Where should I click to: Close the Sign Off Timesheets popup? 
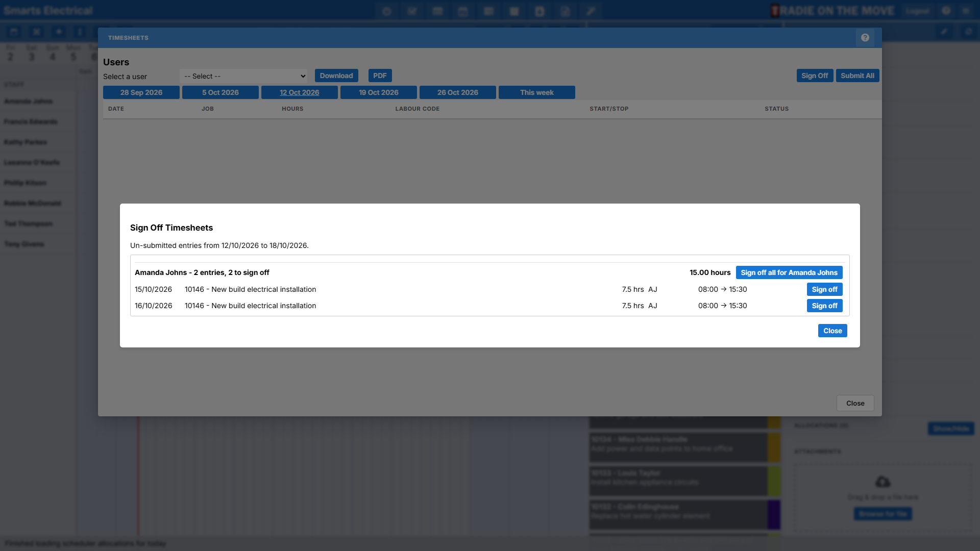point(832,331)
